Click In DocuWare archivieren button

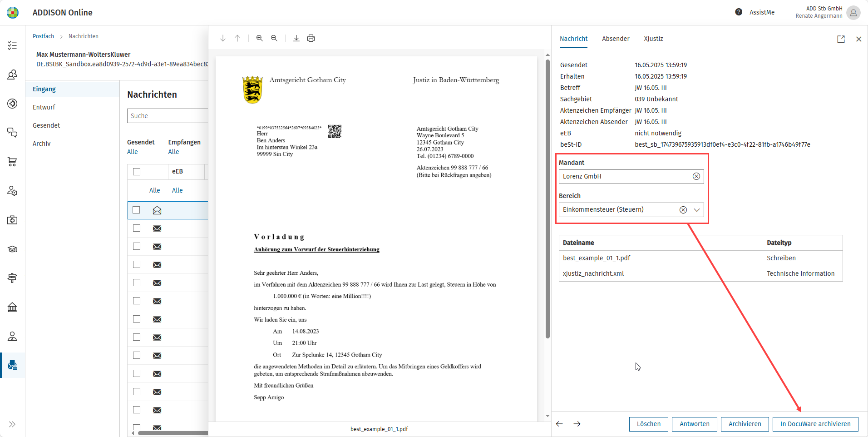[815, 424]
